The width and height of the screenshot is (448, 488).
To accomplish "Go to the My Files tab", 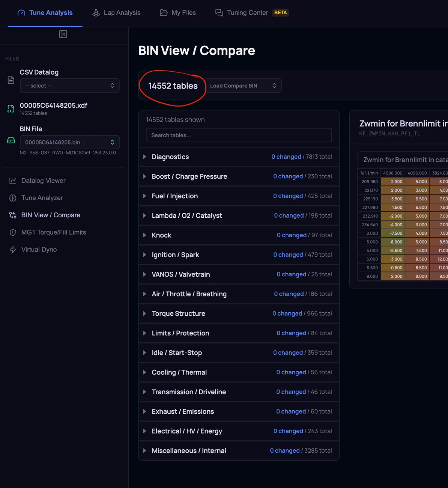I will click(x=178, y=13).
